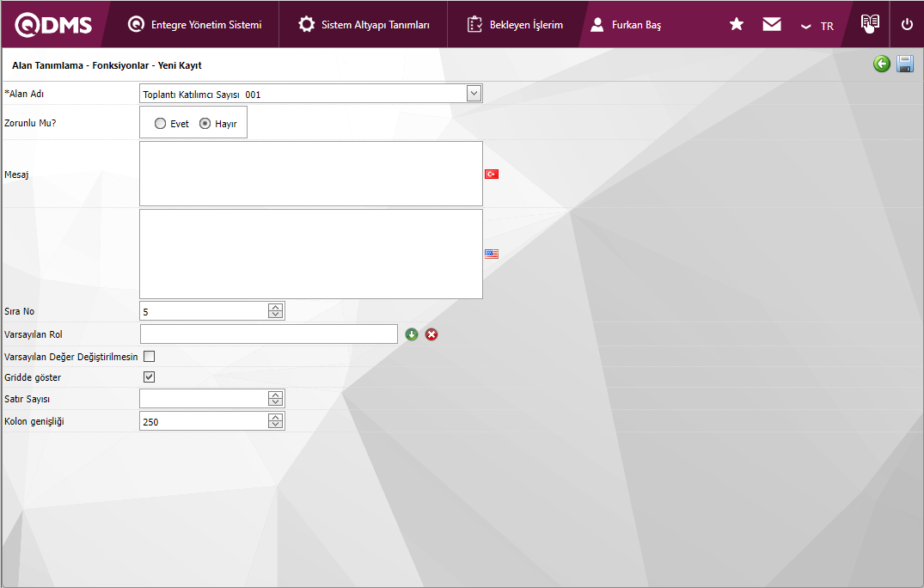Click the US flag icon
Screen dimensions: 924x588
pos(492,254)
